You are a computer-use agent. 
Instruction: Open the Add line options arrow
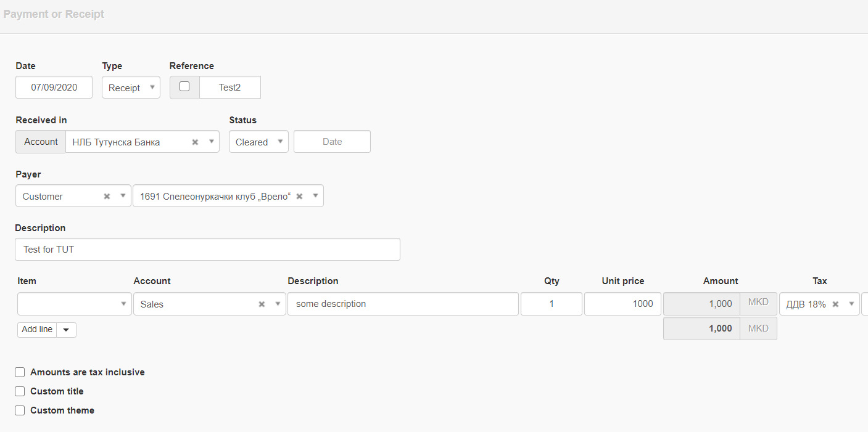coord(66,330)
